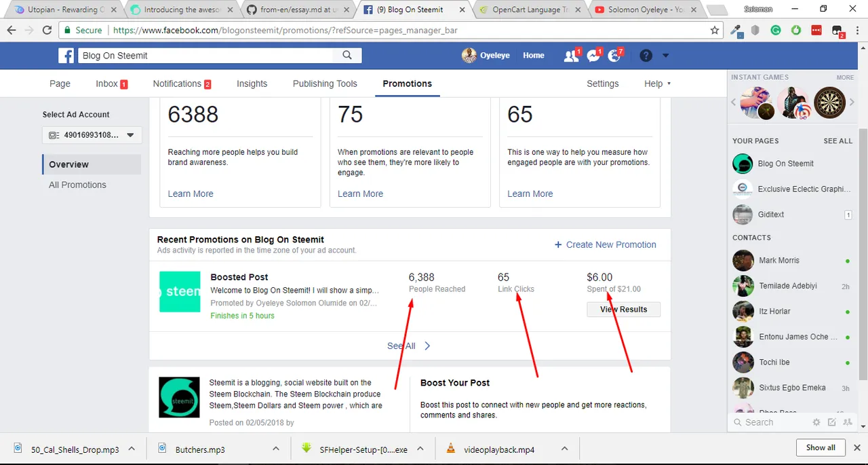Image resolution: width=868 pixels, height=465 pixels.
Task: Open the Messenger messages icon
Action: pyautogui.click(x=593, y=56)
